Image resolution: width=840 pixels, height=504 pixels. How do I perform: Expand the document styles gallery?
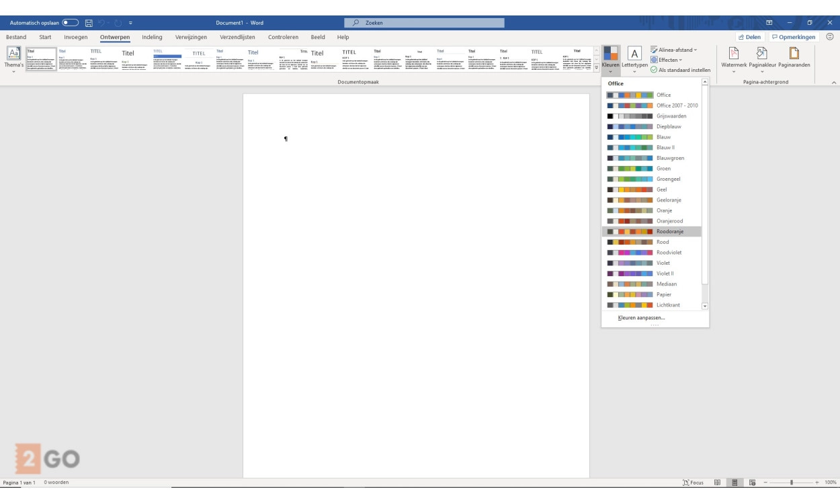596,68
